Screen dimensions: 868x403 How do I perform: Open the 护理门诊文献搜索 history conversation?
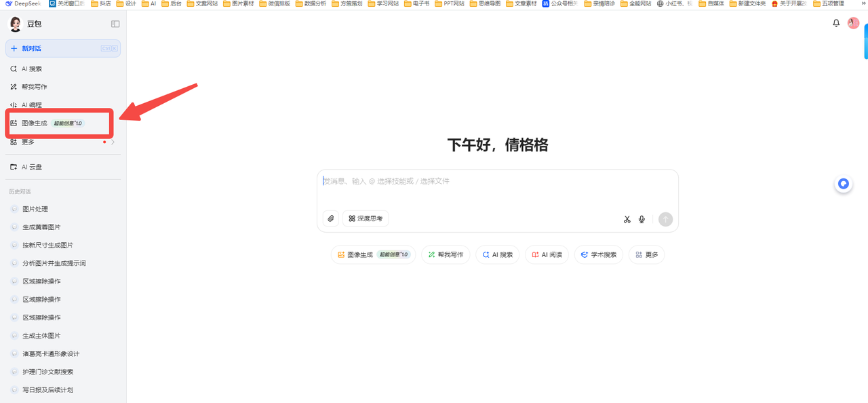pos(62,372)
